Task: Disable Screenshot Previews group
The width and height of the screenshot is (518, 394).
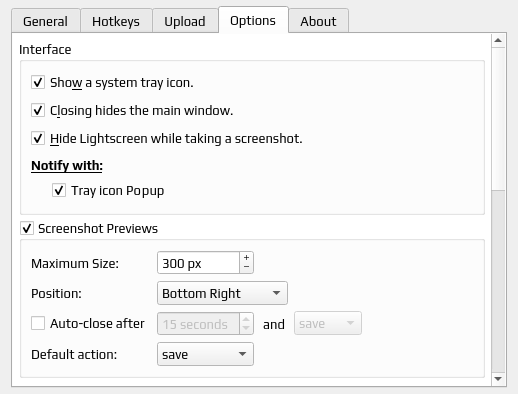Action: [27, 229]
